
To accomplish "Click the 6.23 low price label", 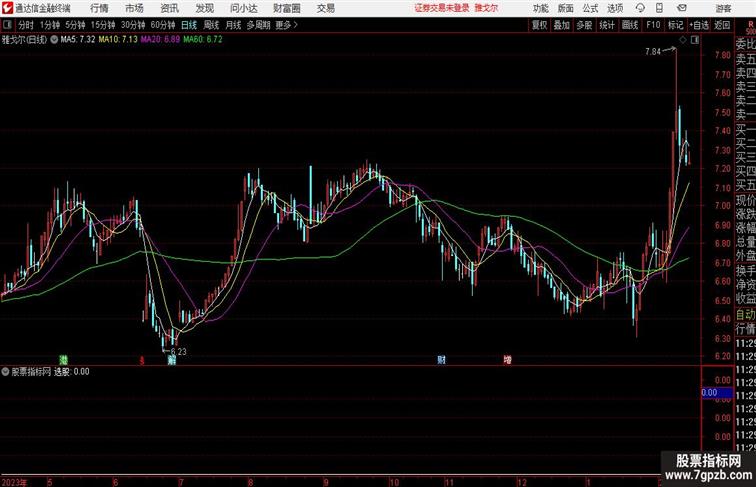I will (178, 352).
